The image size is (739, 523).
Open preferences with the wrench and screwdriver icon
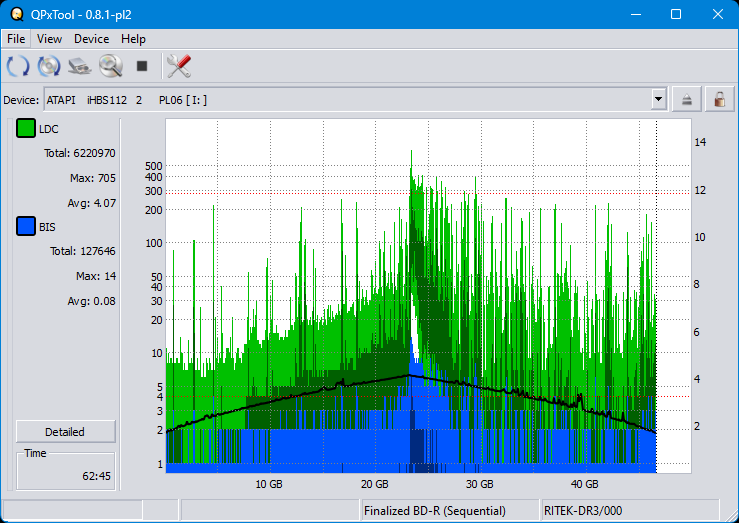(179, 67)
